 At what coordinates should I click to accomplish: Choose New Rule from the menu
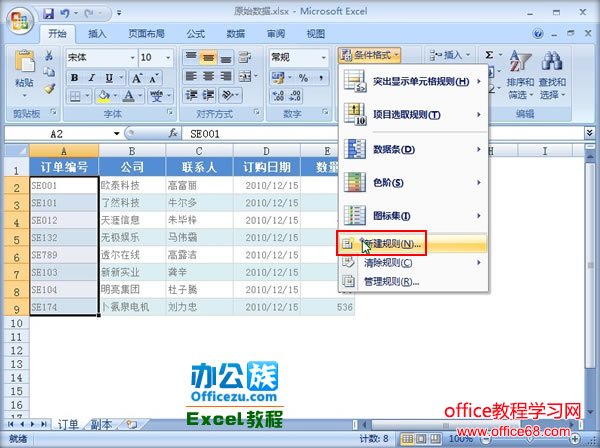pyautogui.click(x=413, y=244)
